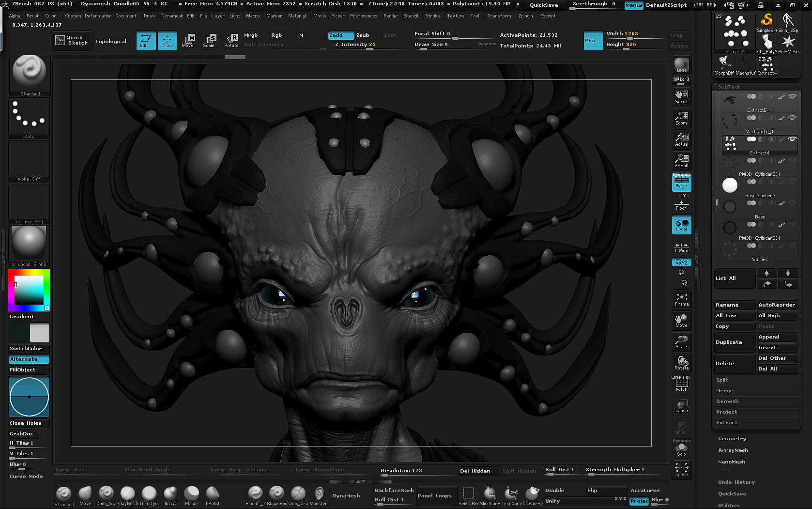Choose the SelectRect tool
This screenshot has width=812, height=509.
point(468,496)
